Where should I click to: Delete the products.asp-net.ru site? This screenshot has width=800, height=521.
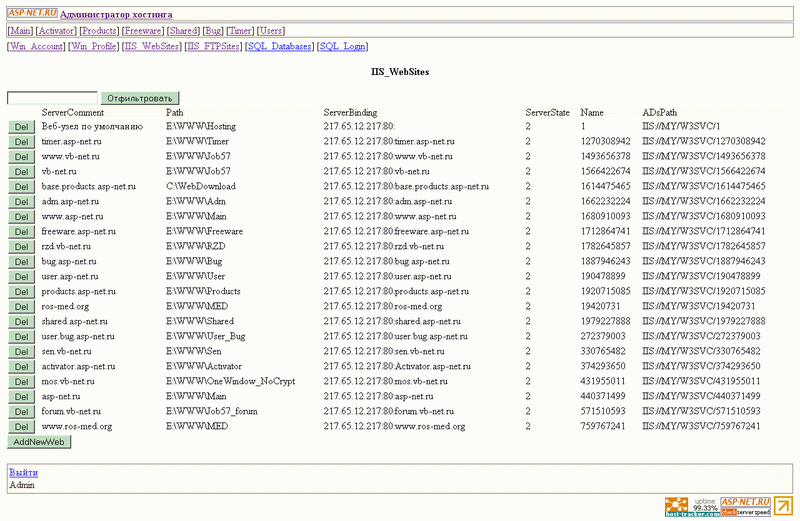tap(21, 292)
